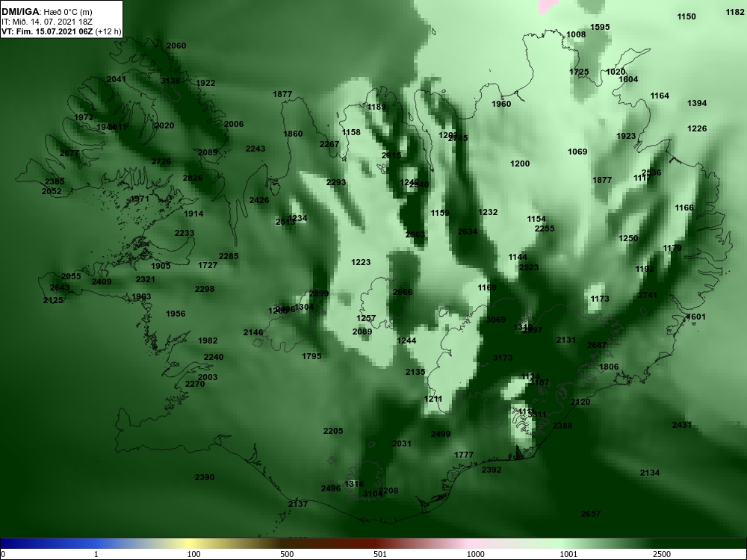Click the 'VT: Fim. 15.07.2021 06Z (+12 h)' line

tap(61, 32)
